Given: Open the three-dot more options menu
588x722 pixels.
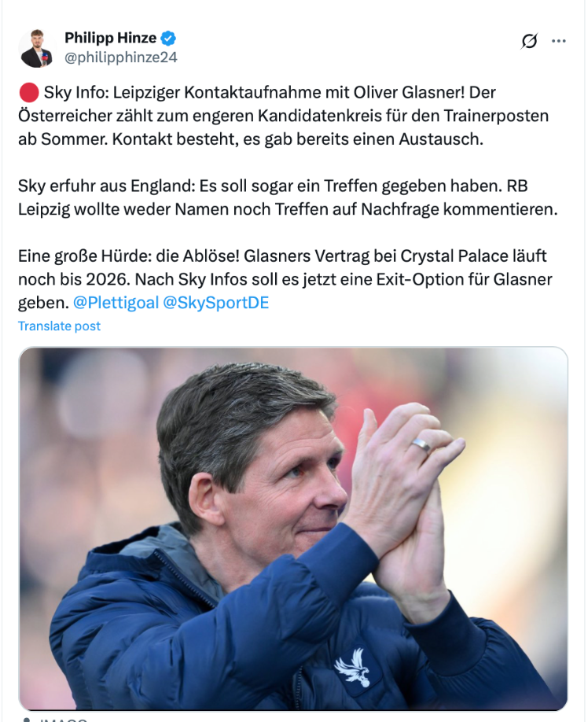Looking at the screenshot, I should coord(559,42).
